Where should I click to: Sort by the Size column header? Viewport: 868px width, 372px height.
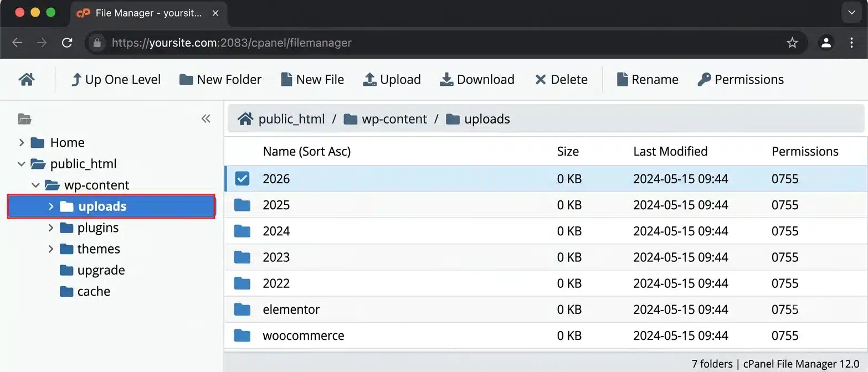click(x=568, y=152)
